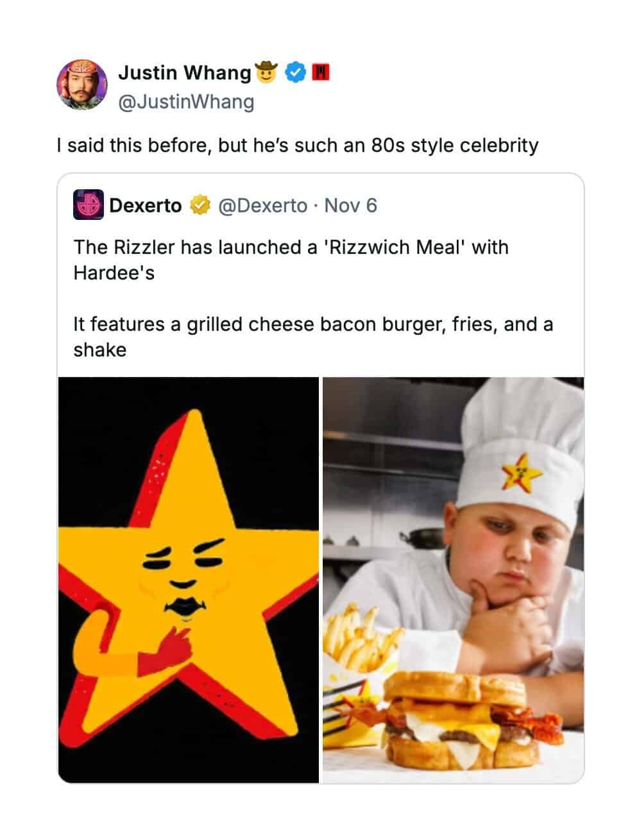Click the cowboy hat emoji beside the name
The height and width of the screenshot is (840, 639).
[x=267, y=72]
